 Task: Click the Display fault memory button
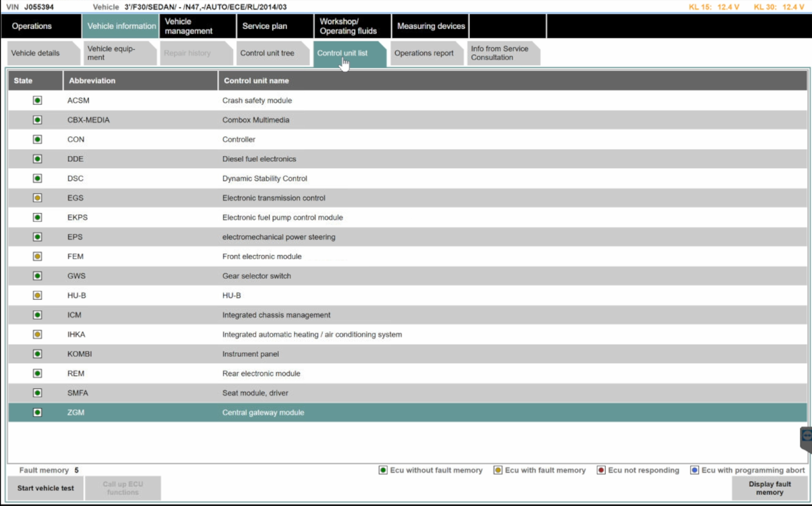point(769,488)
